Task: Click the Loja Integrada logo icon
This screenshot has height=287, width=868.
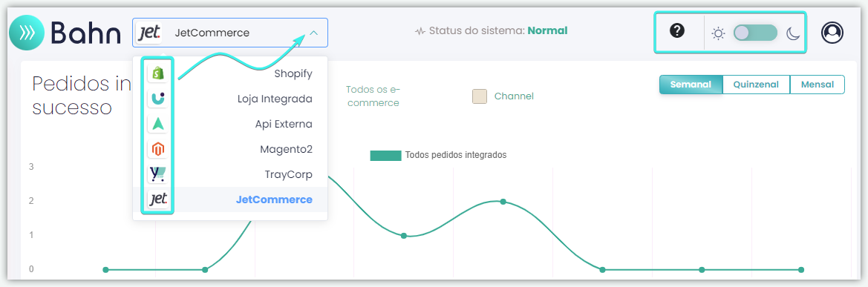Action: tap(158, 99)
